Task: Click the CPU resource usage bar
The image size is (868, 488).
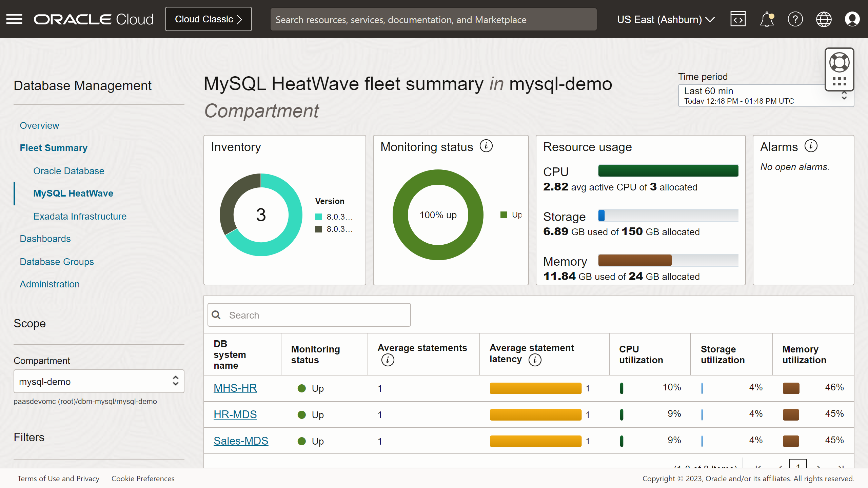Action: coord(668,171)
